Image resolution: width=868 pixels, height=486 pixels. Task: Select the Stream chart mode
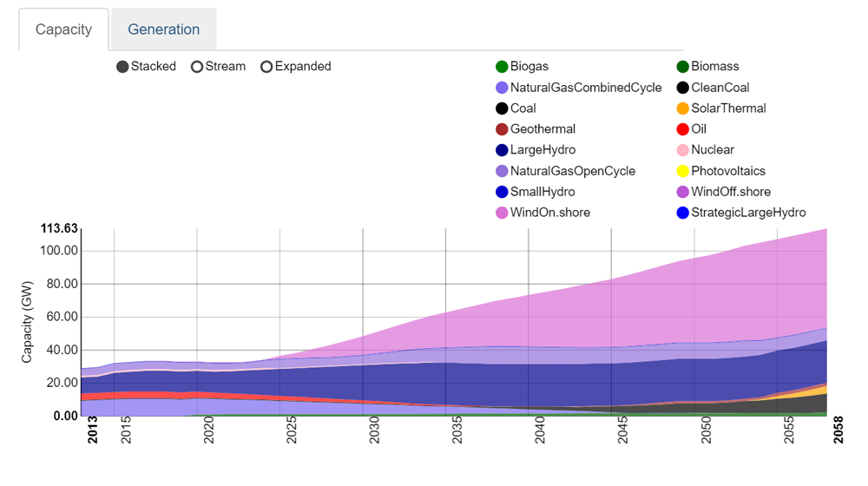[197, 67]
